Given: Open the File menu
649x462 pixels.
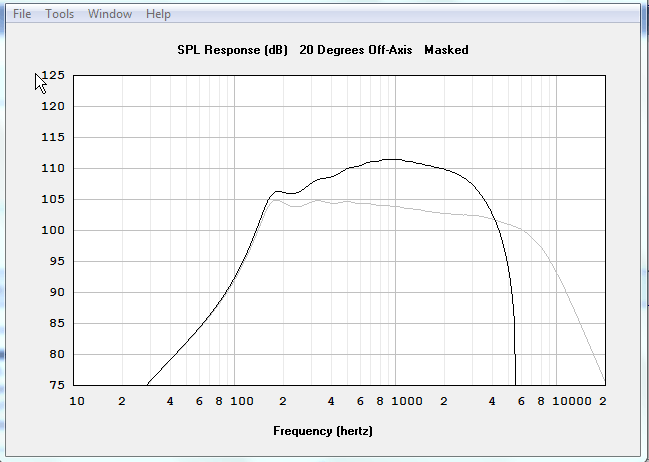Looking at the screenshot, I should coord(22,14).
